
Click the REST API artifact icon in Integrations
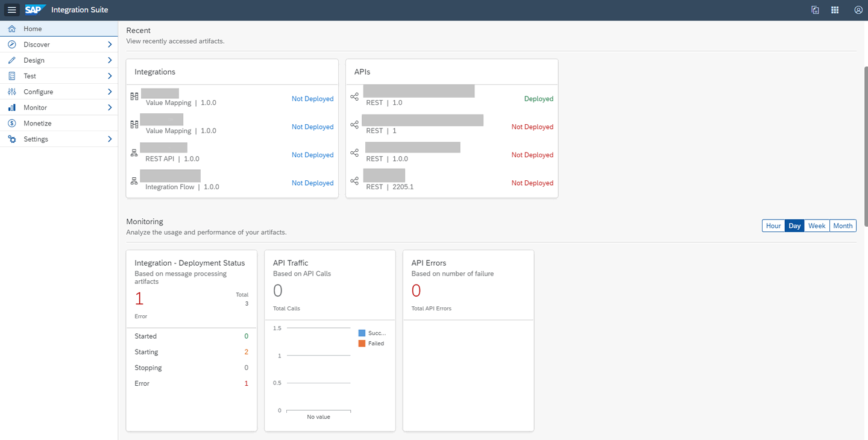tap(134, 152)
